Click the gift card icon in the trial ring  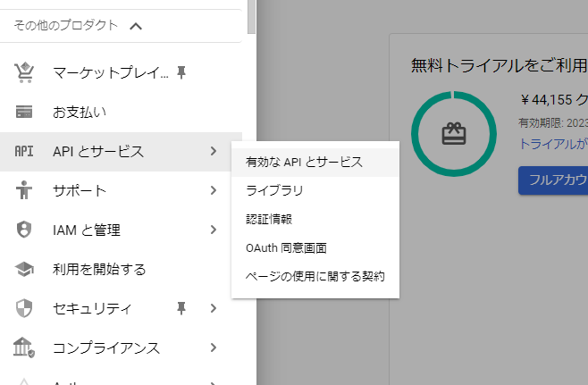[x=454, y=134]
